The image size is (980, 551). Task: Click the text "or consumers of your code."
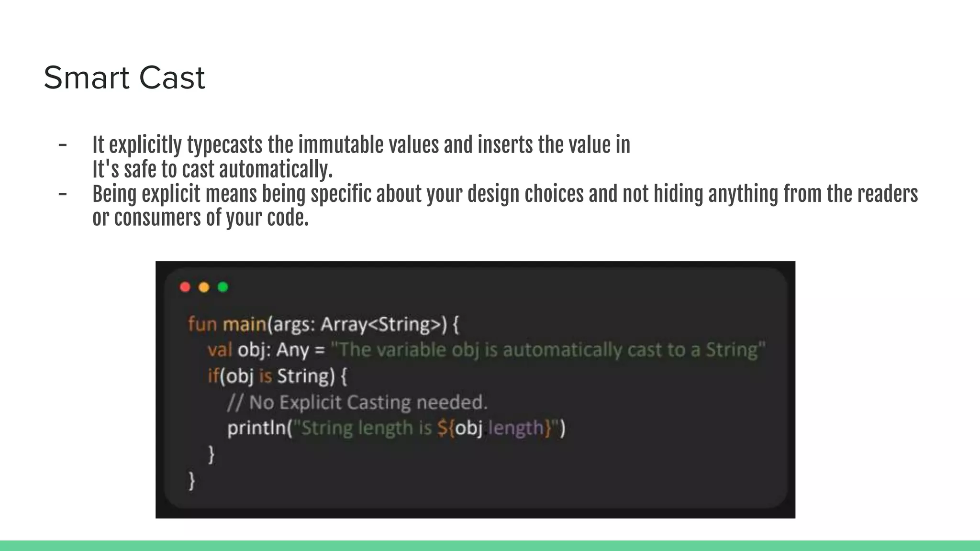click(200, 218)
